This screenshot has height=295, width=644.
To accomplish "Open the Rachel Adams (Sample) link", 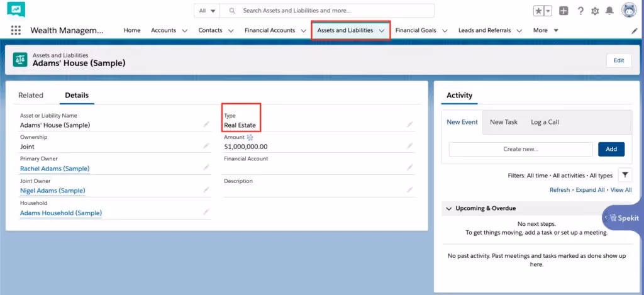I will (55, 169).
